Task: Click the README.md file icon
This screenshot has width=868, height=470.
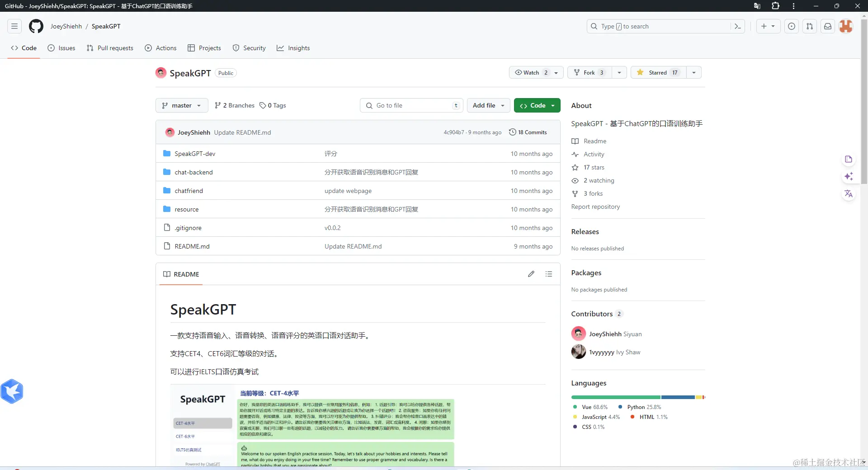Action: [x=167, y=246]
